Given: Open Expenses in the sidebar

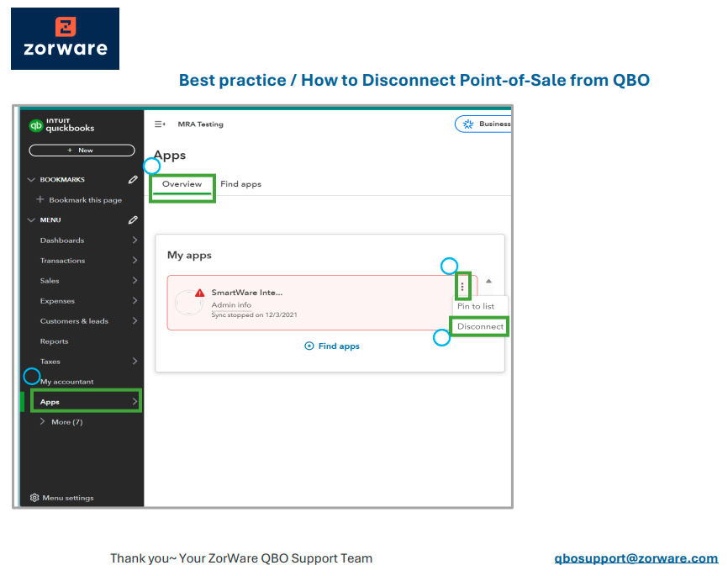Looking at the screenshot, I should (x=57, y=301).
